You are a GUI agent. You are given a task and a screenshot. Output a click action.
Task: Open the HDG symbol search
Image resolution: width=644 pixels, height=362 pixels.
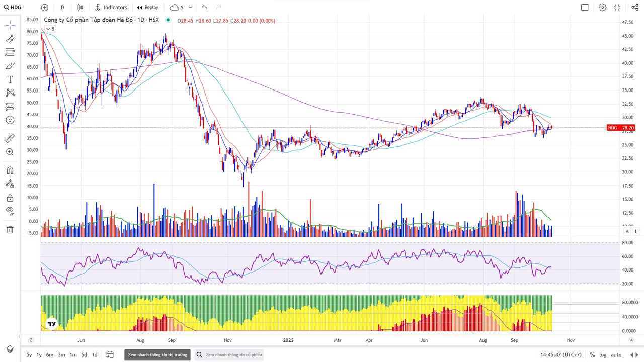click(x=13, y=7)
